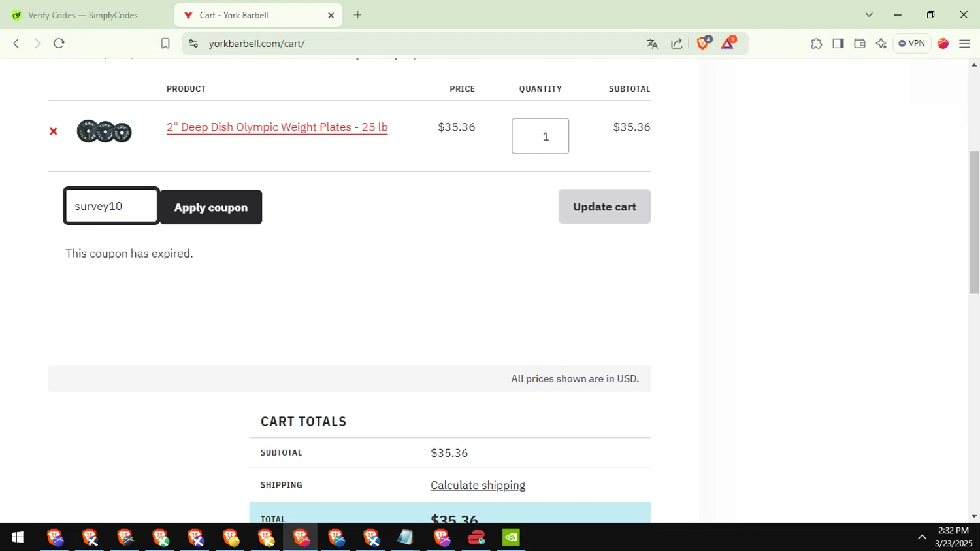Click the red disk taskbar icon
The width and height of the screenshot is (980, 551).
[x=476, y=537]
